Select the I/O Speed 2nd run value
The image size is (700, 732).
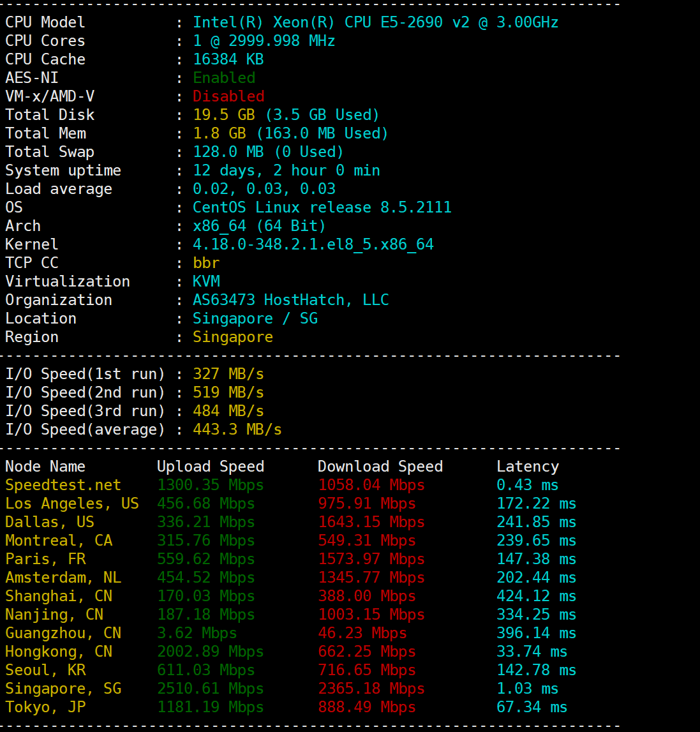[x=228, y=392]
